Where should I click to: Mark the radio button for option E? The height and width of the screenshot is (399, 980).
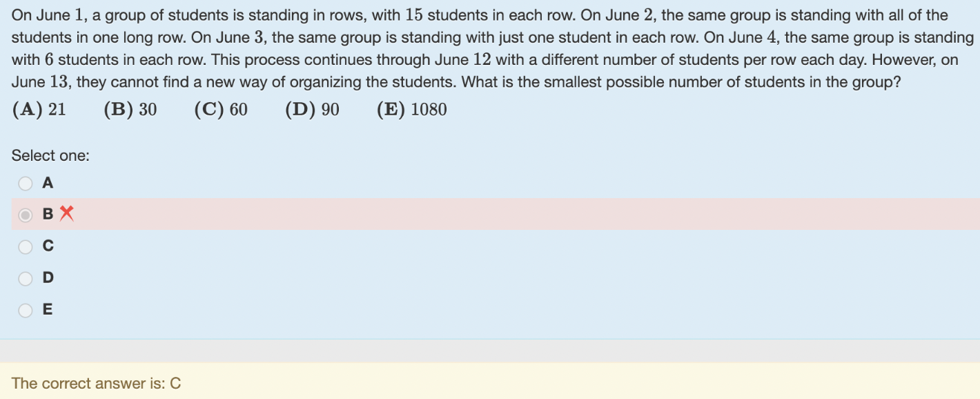click(26, 310)
